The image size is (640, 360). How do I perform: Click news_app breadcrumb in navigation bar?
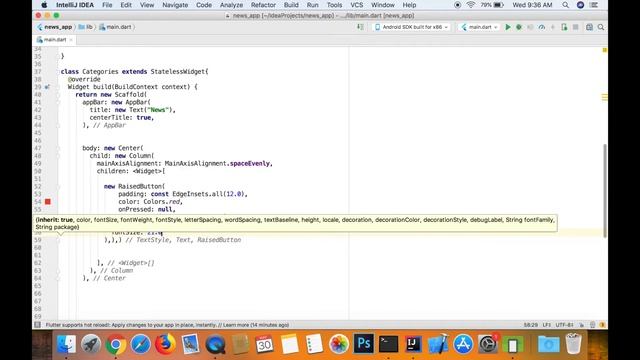(x=54, y=27)
